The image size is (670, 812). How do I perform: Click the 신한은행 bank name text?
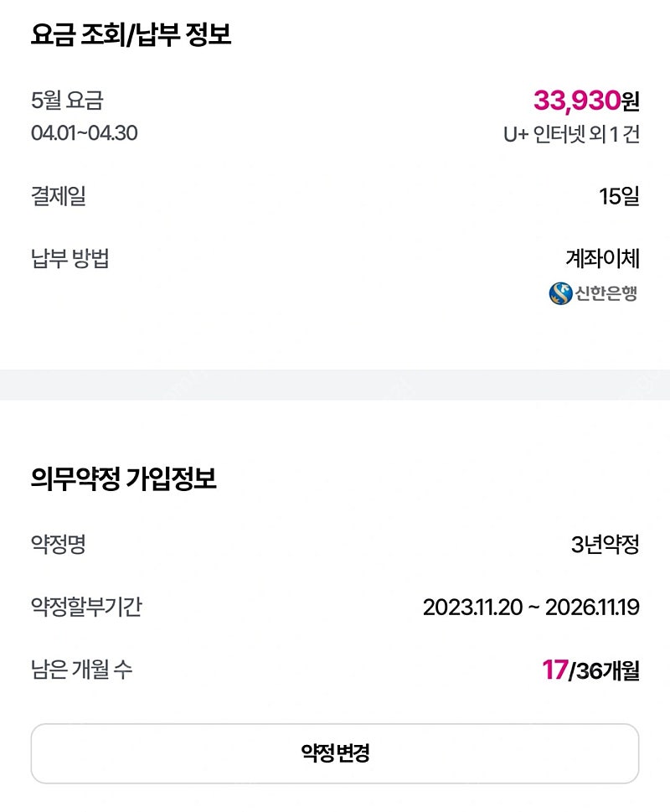pyautogui.click(x=606, y=293)
